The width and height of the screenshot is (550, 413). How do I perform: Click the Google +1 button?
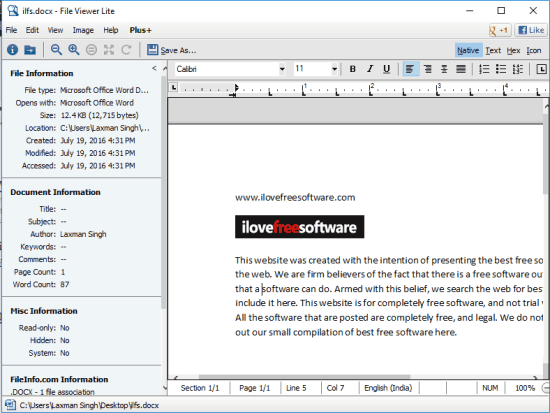click(500, 30)
